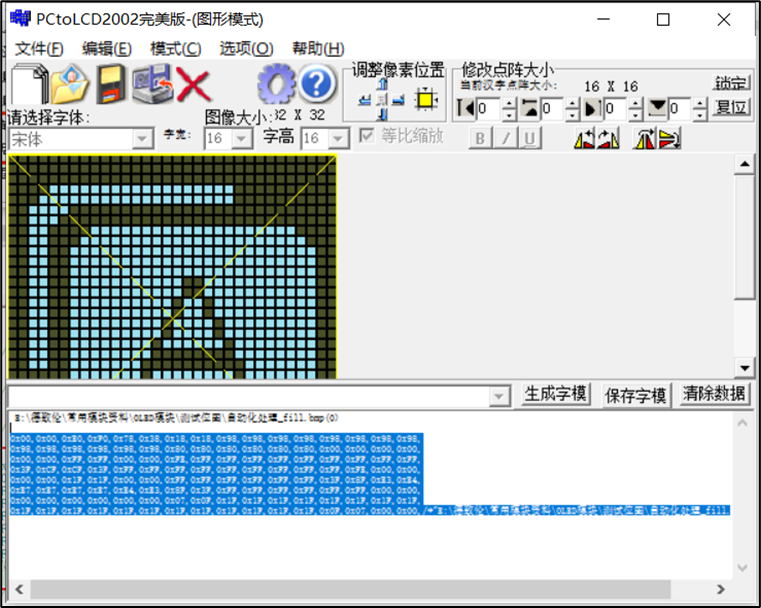Image resolution: width=761 pixels, height=608 pixels.
Task: Shift pixels right with the right arrow
Action: pos(398,100)
